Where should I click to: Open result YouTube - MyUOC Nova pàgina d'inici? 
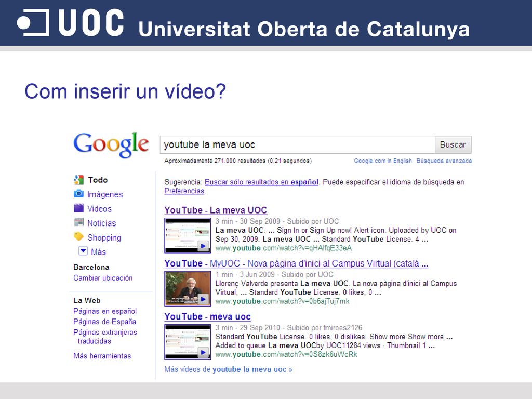click(x=296, y=263)
